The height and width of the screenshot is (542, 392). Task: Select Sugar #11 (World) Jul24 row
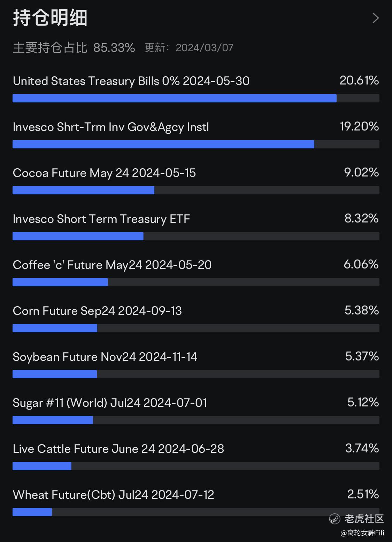(110, 403)
